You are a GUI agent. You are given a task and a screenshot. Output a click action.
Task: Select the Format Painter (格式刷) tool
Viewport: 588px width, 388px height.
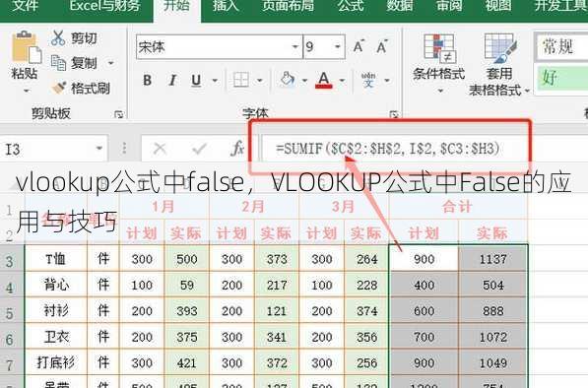point(81,88)
